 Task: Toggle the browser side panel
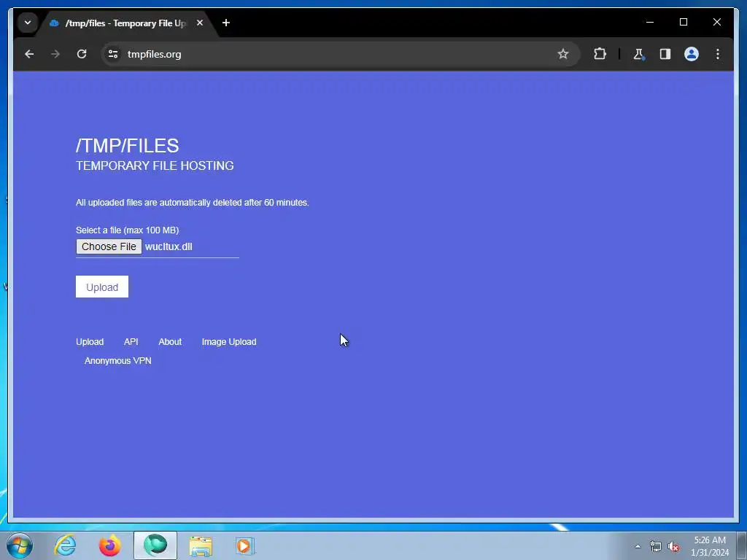coord(665,54)
